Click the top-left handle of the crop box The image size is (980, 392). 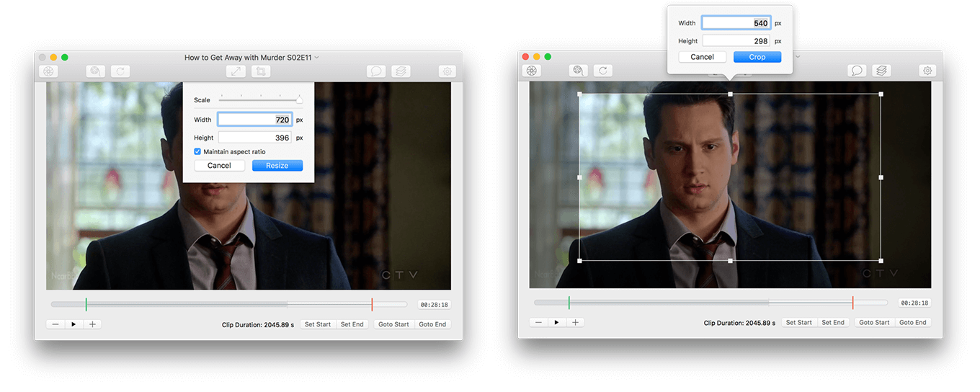pyautogui.click(x=579, y=94)
